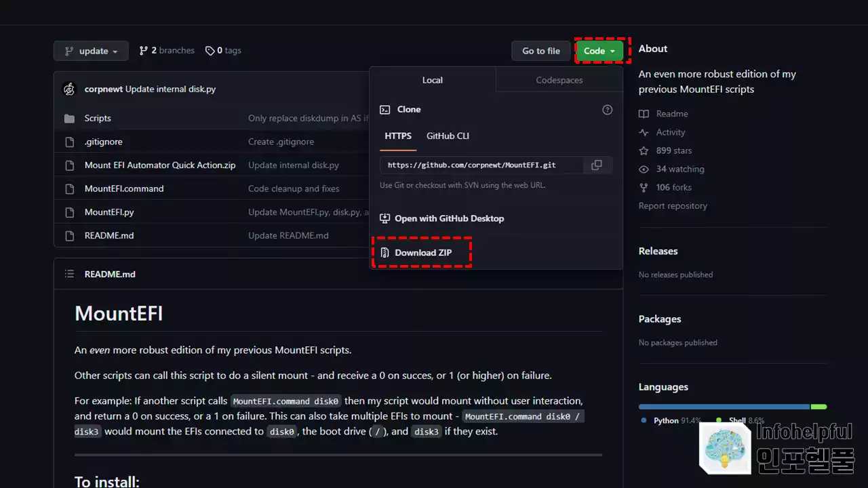Open the Create .gitignore commit message

coord(281,142)
